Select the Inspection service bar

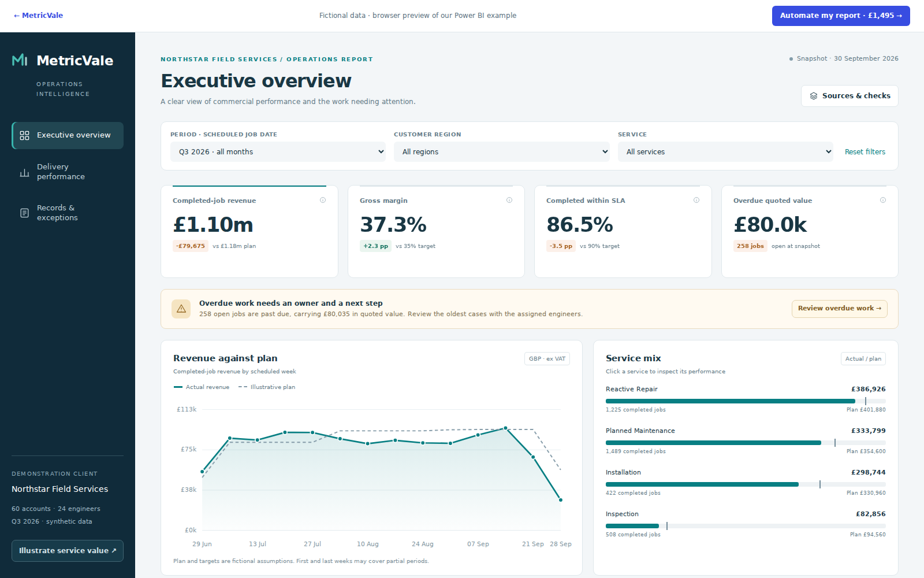746,526
